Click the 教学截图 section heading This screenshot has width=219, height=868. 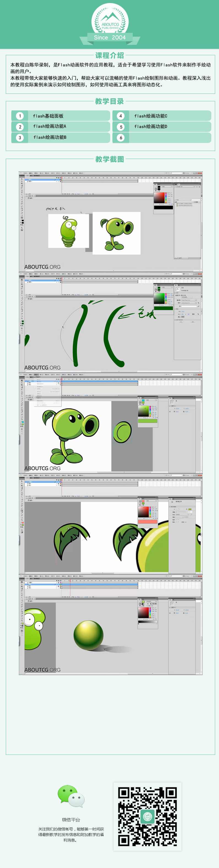(x=110, y=159)
